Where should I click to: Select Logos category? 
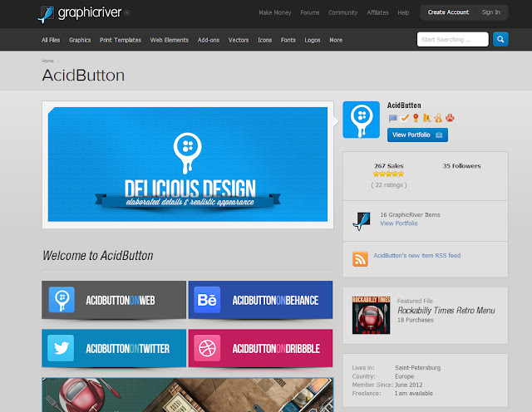point(313,40)
